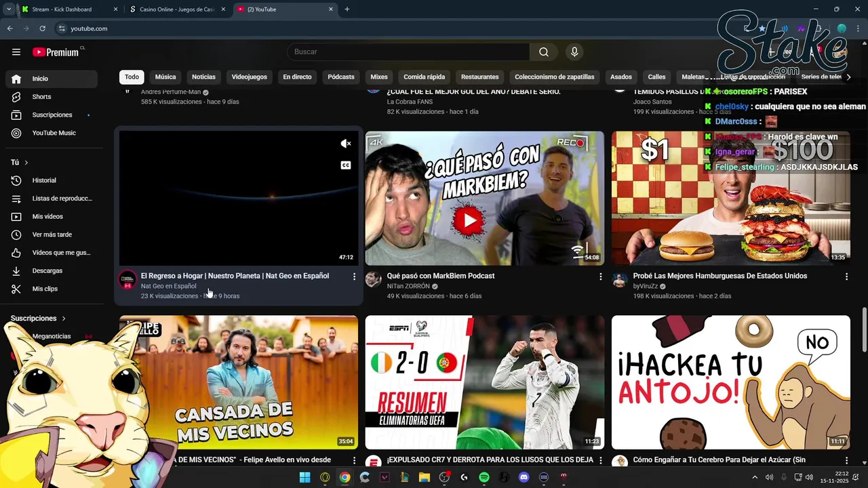Open Windows Start menu
The width and height of the screenshot is (868, 488).
point(304,477)
